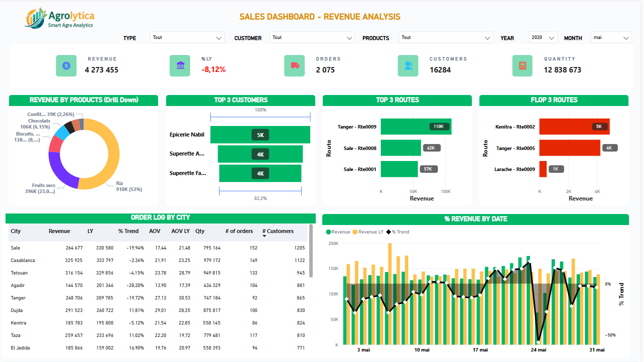
Task: Click the calculator icon beside Quantity
Action: 522,65
